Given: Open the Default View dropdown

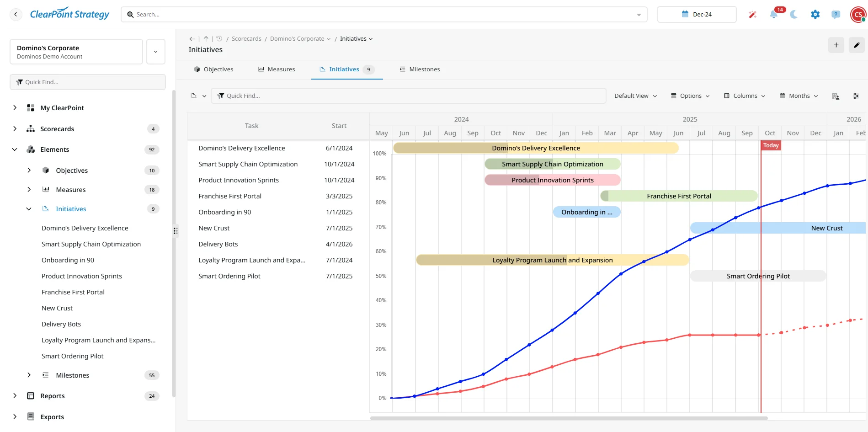Looking at the screenshot, I should pos(635,96).
